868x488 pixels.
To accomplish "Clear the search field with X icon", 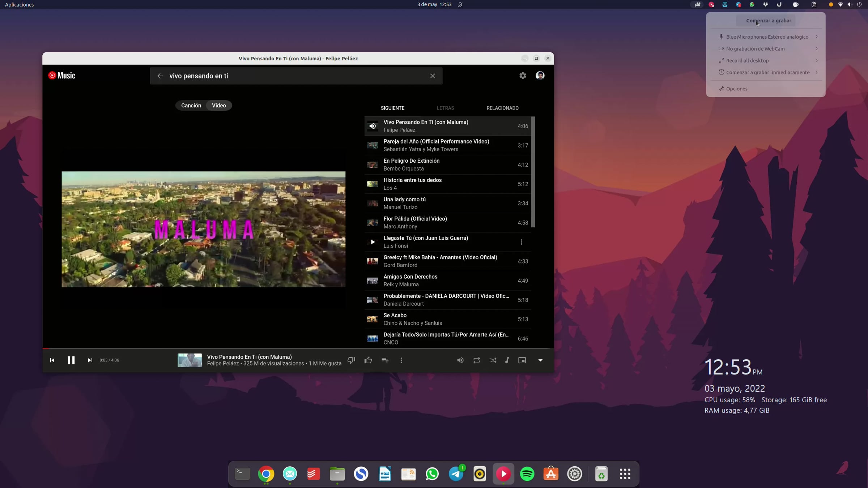I will 433,76.
